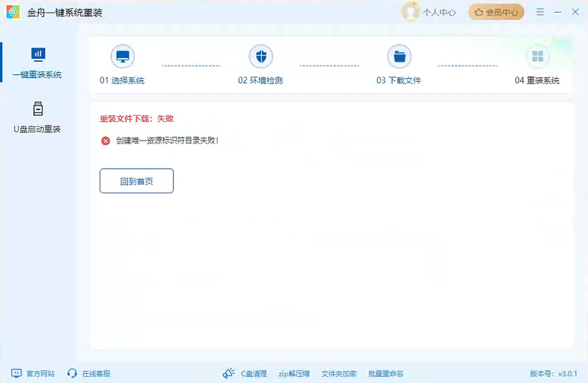Click the 03 下载文件 folder icon
The image size is (588, 383).
[x=399, y=57]
